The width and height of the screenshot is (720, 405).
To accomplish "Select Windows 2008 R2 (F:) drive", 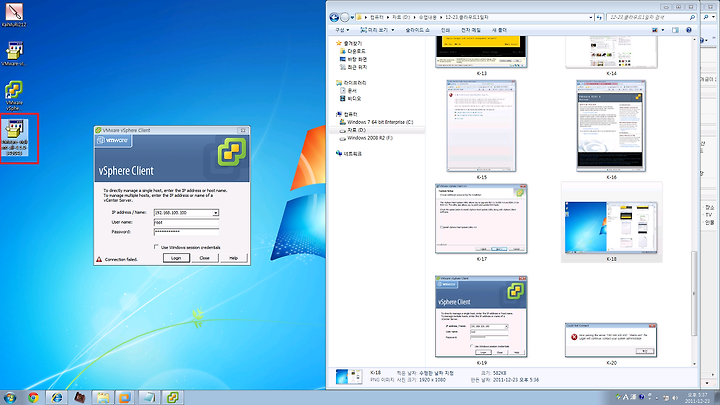I will [366, 138].
